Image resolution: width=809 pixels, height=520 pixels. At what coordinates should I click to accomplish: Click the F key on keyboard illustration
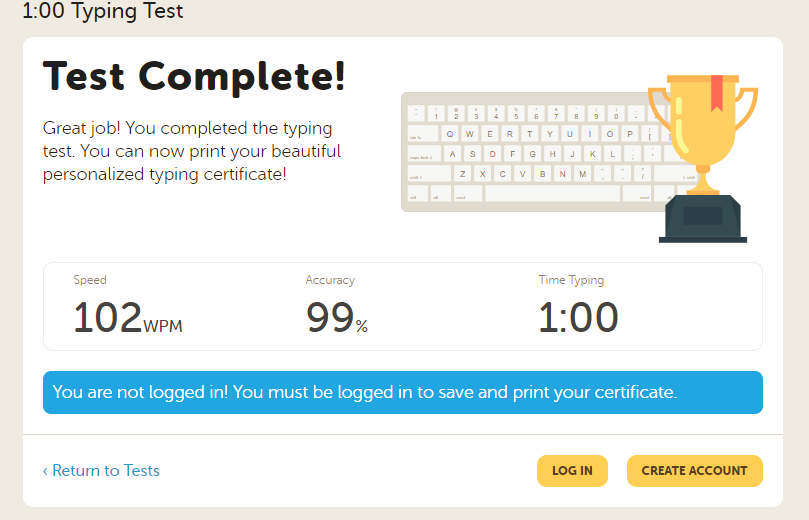[511, 154]
